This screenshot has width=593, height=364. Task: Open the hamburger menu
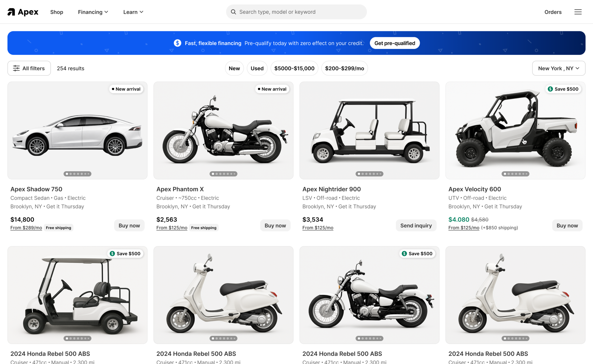click(578, 12)
